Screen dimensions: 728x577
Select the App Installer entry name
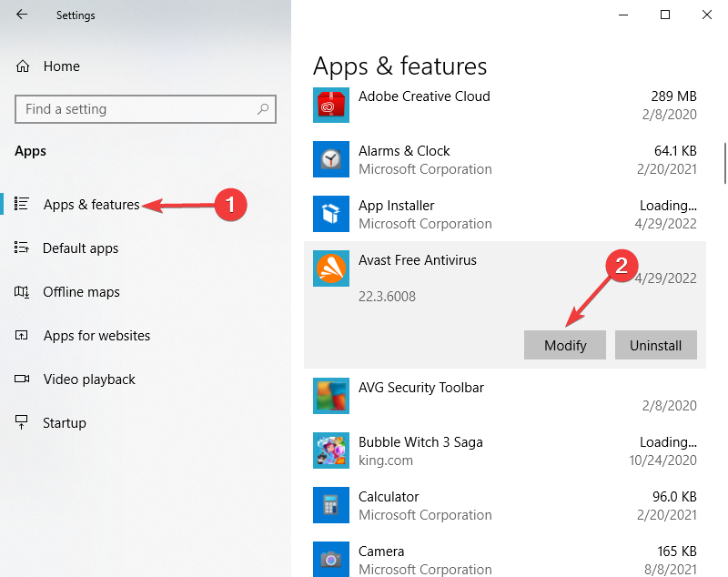tap(397, 206)
